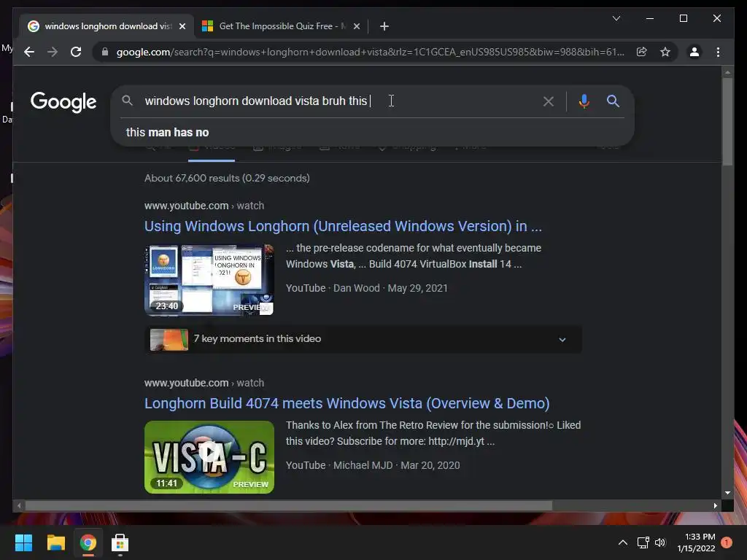Click 'About 67,600 results' text
747x560 pixels.
pos(227,178)
